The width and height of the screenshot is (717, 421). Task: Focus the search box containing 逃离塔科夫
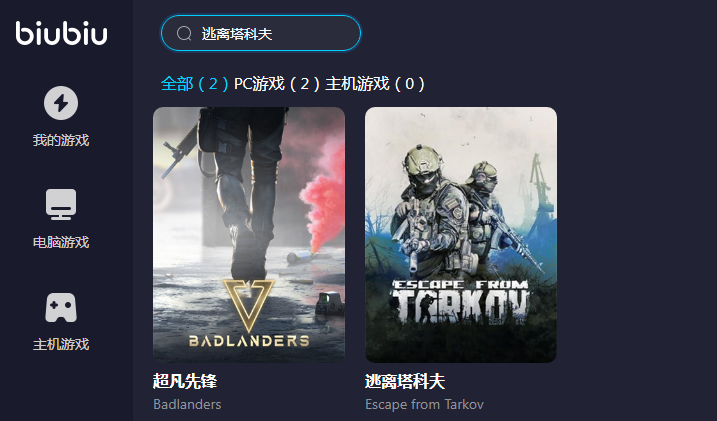tap(261, 33)
